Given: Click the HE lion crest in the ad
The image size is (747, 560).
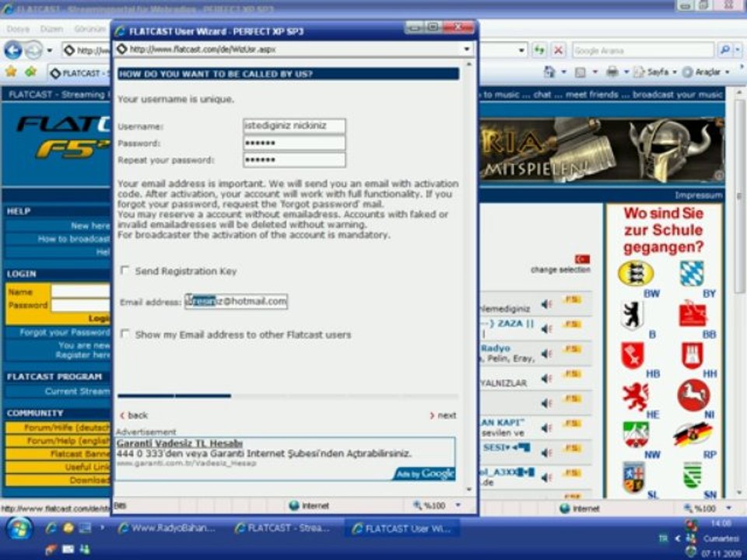Looking at the screenshot, I should 635,396.
